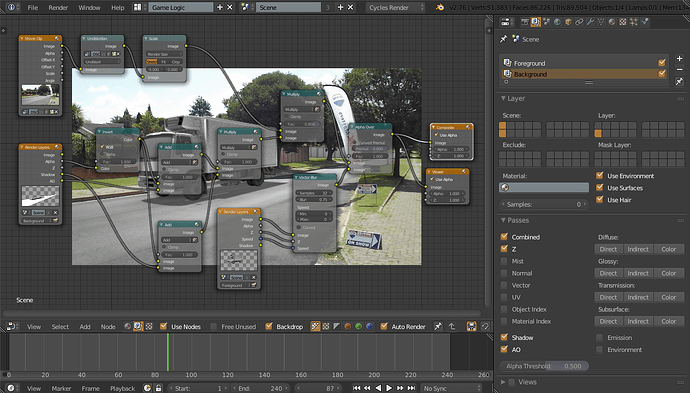Enable the Mist pass checkbox
The image size is (690, 393).
point(504,261)
